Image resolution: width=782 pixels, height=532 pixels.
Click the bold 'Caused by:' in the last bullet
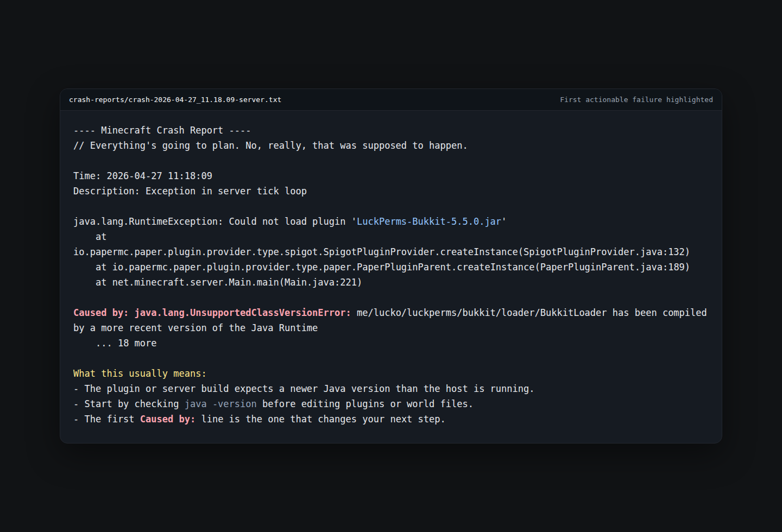pyautogui.click(x=168, y=419)
